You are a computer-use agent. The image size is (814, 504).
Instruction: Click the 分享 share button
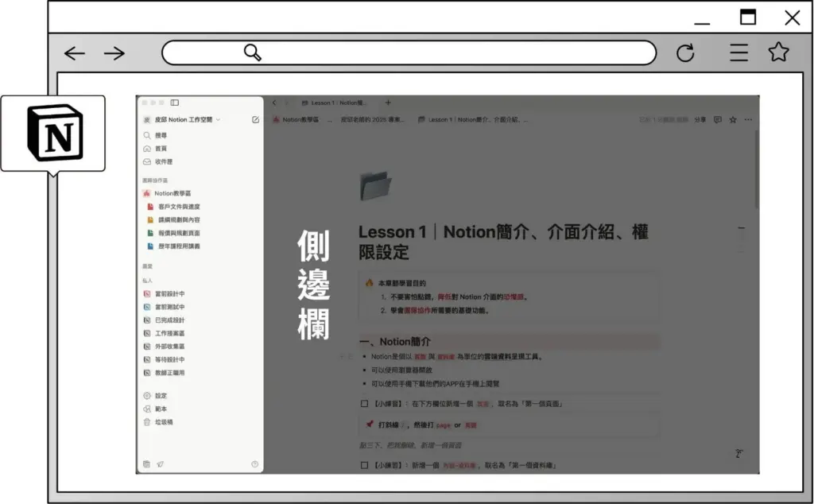(x=700, y=120)
